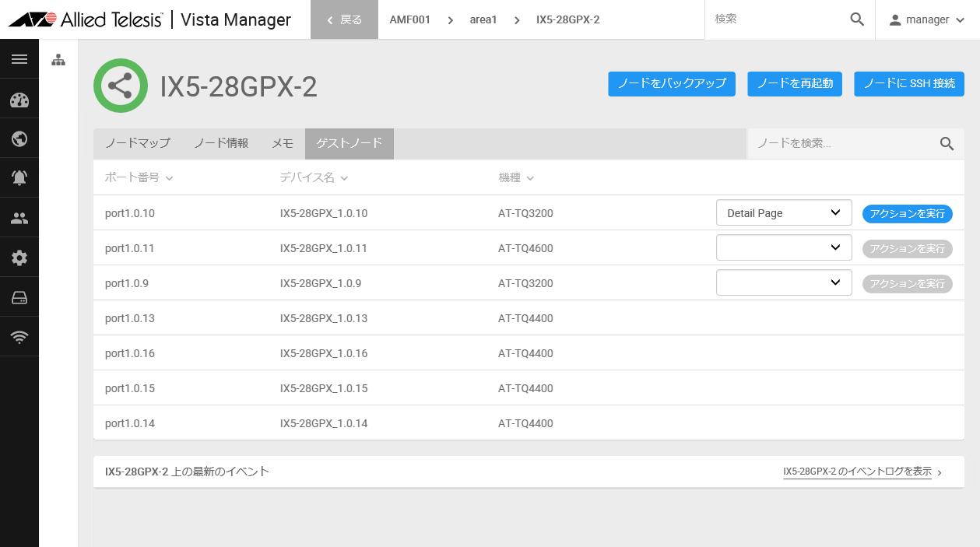Click AT-TQ4400 model for port1.0.13
The image size is (980, 547).
525,318
